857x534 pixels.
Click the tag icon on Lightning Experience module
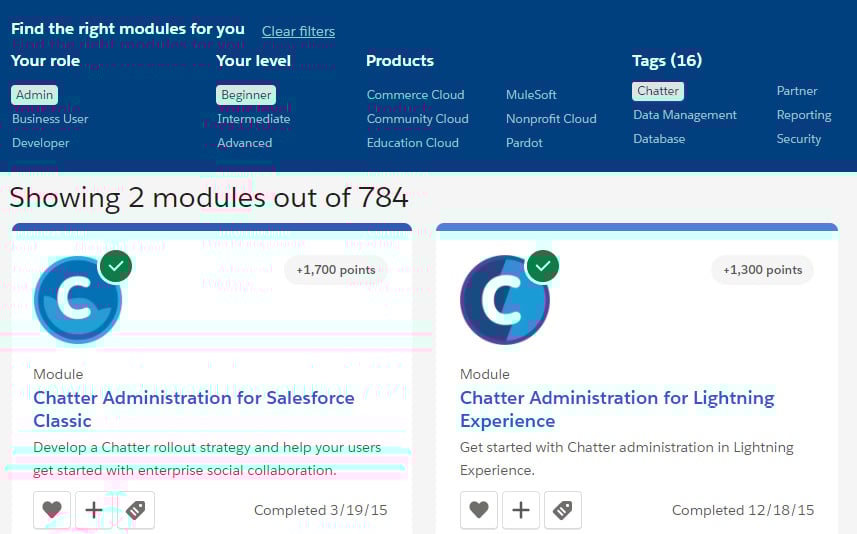coord(563,510)
